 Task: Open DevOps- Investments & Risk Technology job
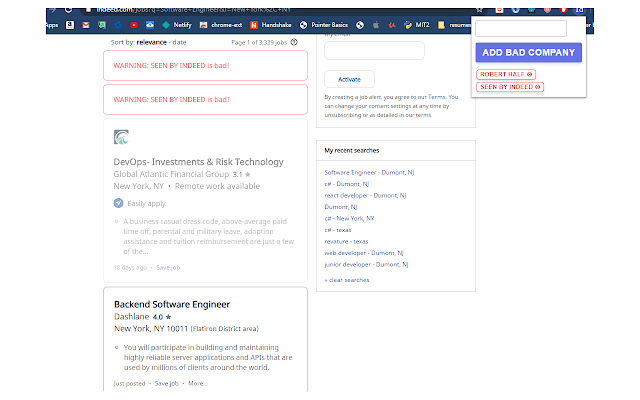(198, 162)
